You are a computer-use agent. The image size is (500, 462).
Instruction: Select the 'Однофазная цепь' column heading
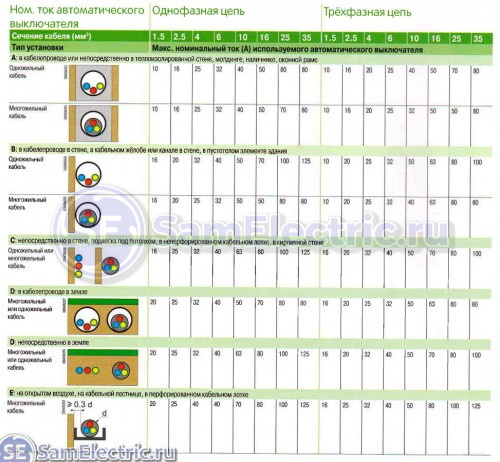pyautogui.click(x=198, y=11)
